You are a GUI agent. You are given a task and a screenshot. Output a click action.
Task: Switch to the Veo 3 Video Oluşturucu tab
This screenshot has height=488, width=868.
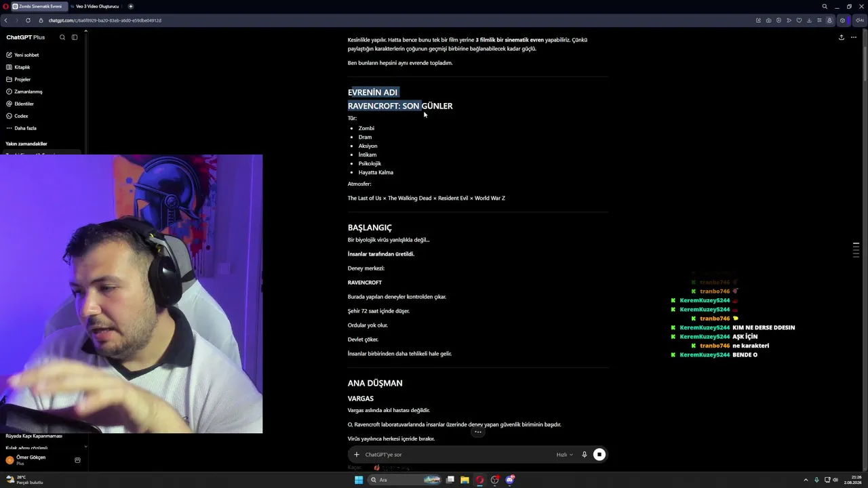96,6
